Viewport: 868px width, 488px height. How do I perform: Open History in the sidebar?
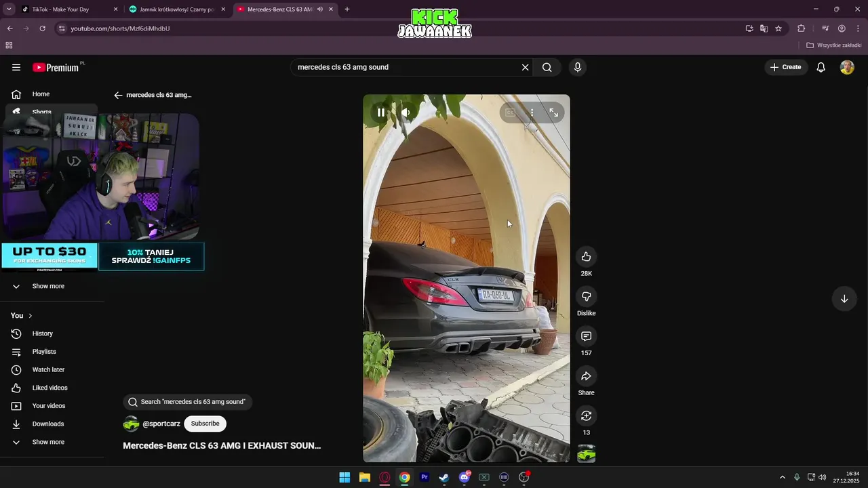click(53, 333)
